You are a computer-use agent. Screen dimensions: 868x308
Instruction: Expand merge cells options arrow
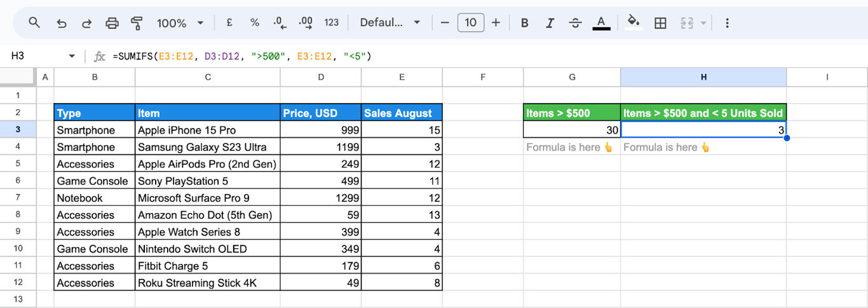(x=703, y=23)
